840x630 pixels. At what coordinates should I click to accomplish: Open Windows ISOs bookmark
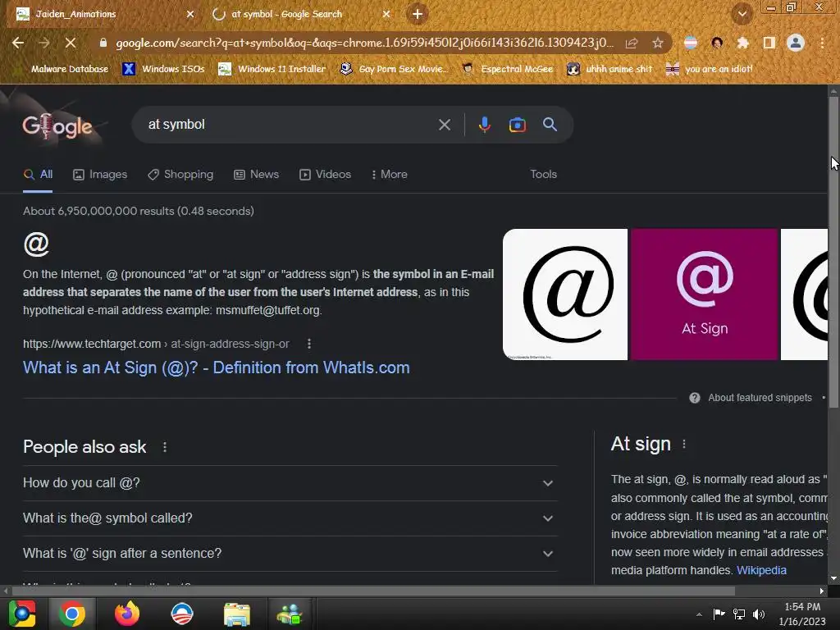163,69
